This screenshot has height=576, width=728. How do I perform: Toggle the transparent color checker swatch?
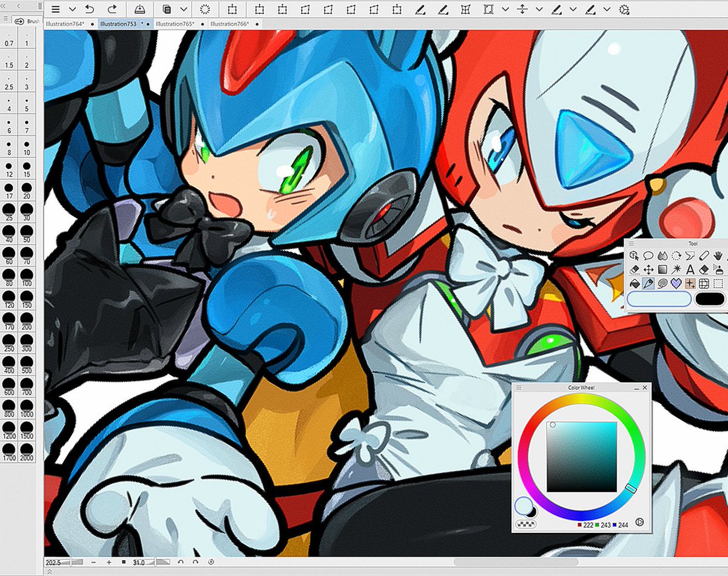[x=525, y=524]
